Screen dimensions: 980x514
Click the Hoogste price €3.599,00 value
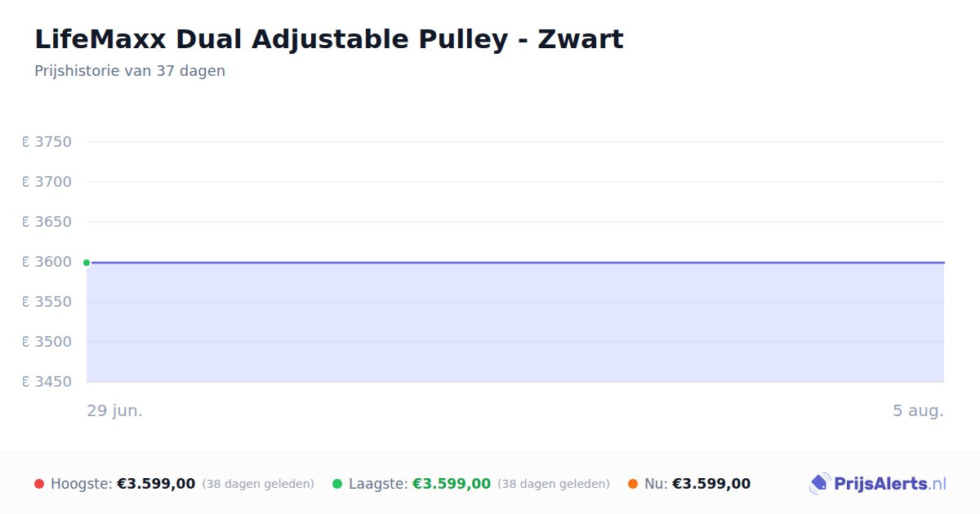click(156, 484)
